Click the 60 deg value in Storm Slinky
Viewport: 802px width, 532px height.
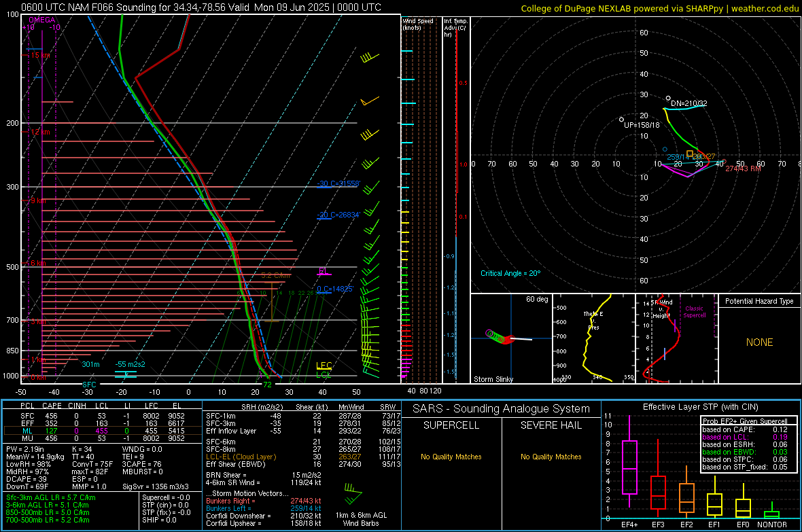pyautogui.click(x=537, y=299)
